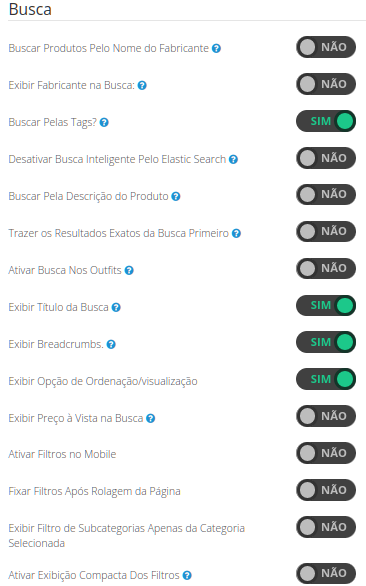Toggle Exibir Breadcrumbs switch off
Viewport: 366px width, 586px height.
326,342
